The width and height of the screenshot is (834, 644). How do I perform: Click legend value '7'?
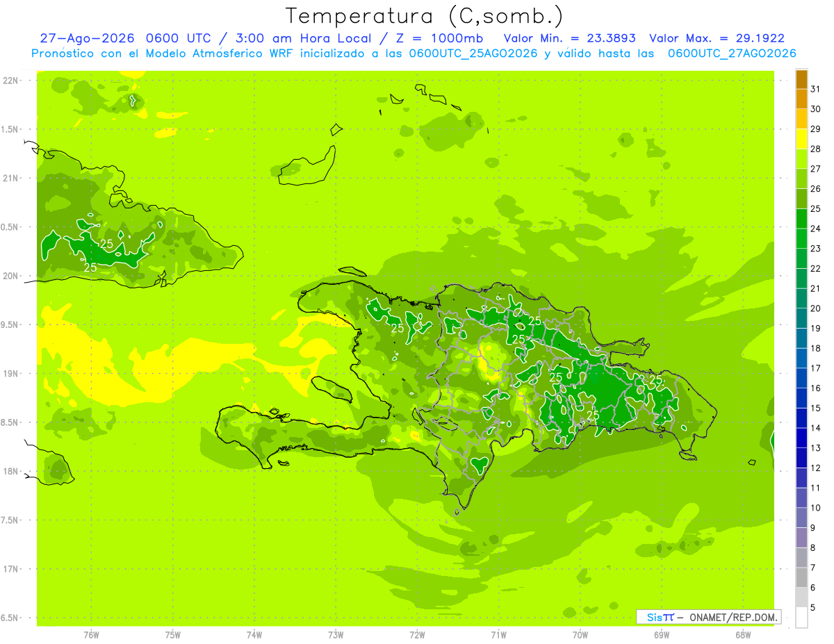point(813,568)
